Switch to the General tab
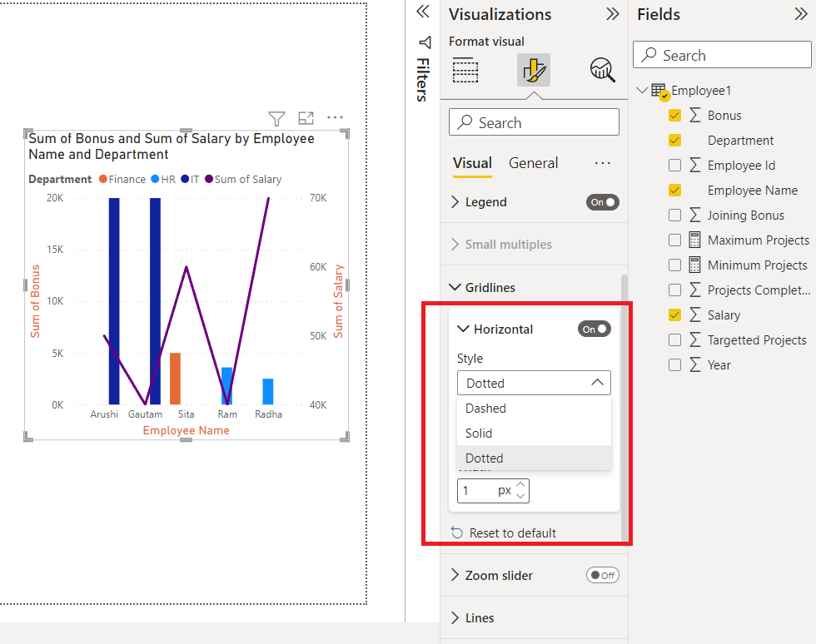The image size is (816, 644). [x=534, y=163]
